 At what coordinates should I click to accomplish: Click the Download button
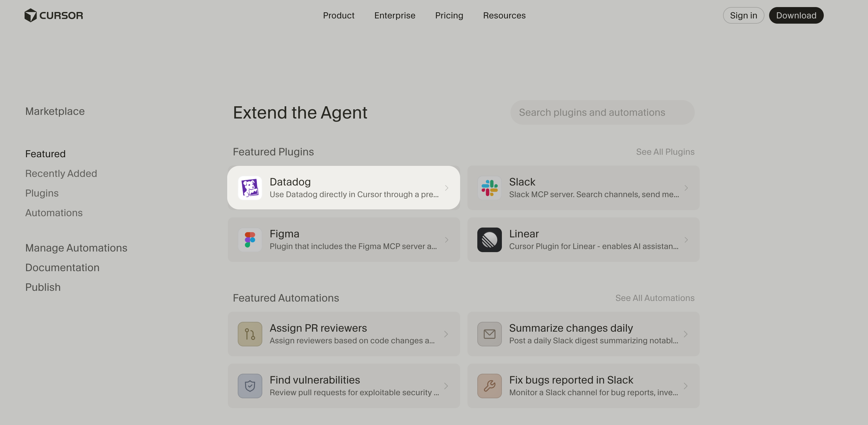(x=796, y=15)
